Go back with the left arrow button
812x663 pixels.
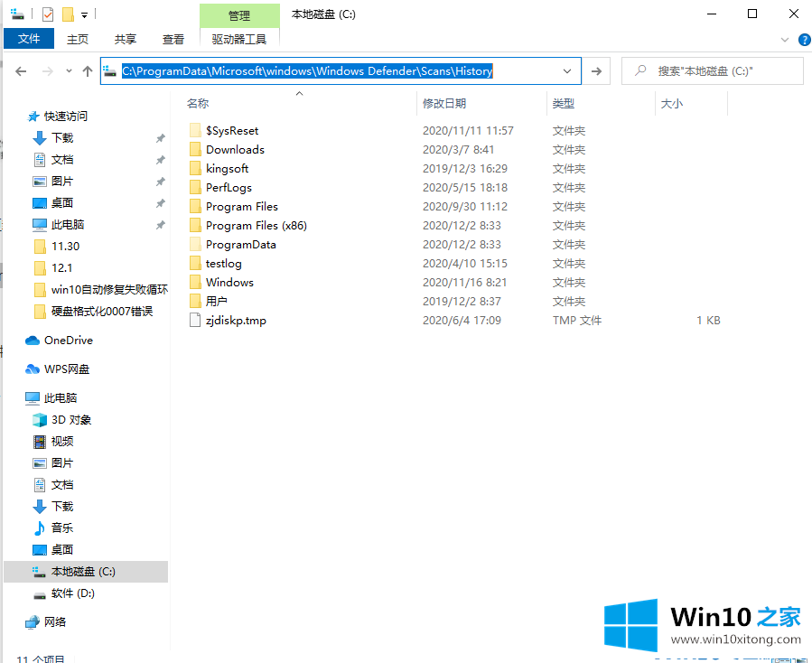click(x=21, y=71)
